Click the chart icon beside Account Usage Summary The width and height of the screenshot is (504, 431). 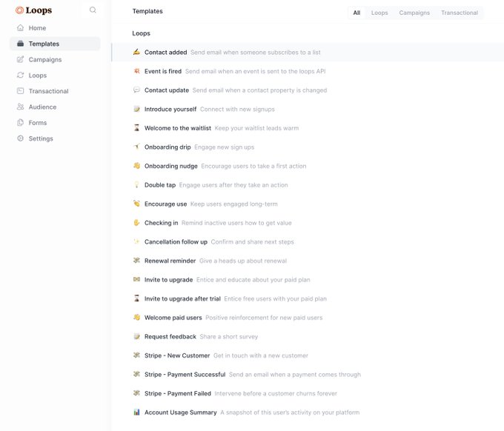(x=136, y=412)
